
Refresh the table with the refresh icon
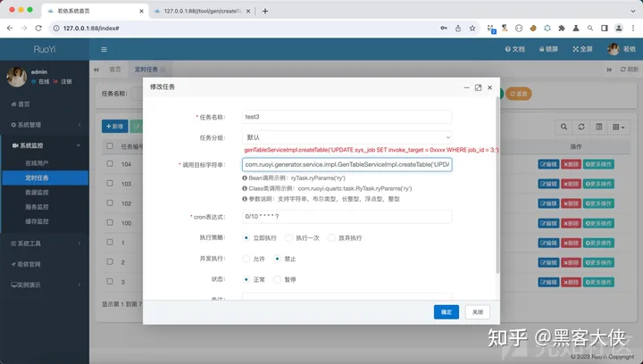coord(581,127)
